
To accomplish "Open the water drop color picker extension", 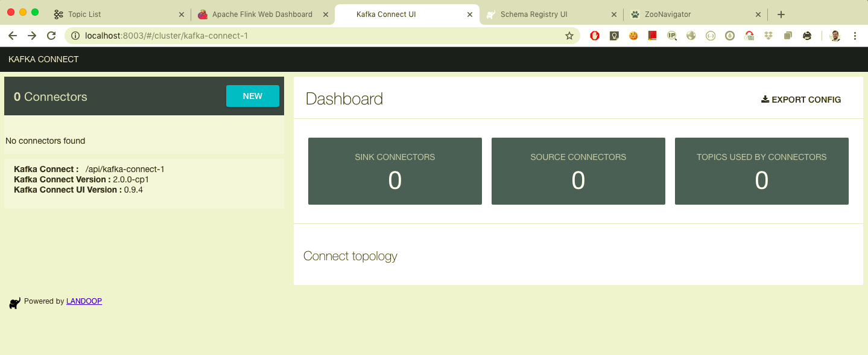I will pos(730,36).
